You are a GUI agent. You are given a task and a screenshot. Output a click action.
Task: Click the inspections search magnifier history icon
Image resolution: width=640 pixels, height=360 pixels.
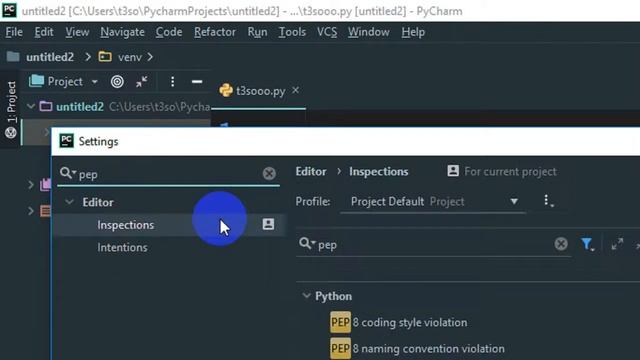307,244
